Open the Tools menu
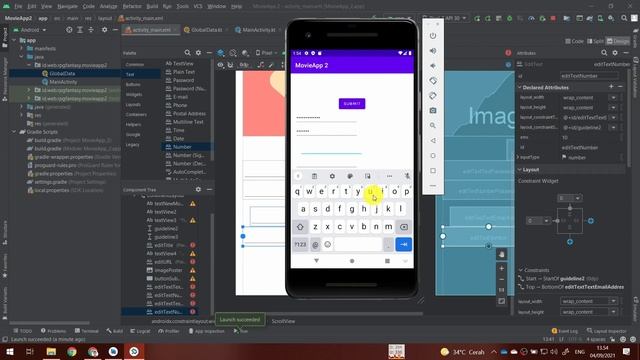Screen dimensions: 640x360 (182, 6)
